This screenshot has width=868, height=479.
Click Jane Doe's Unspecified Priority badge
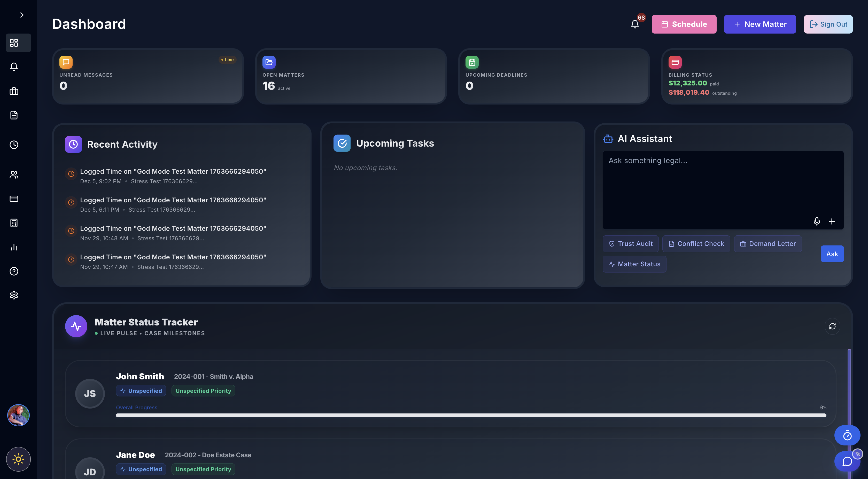coord(203,469)
